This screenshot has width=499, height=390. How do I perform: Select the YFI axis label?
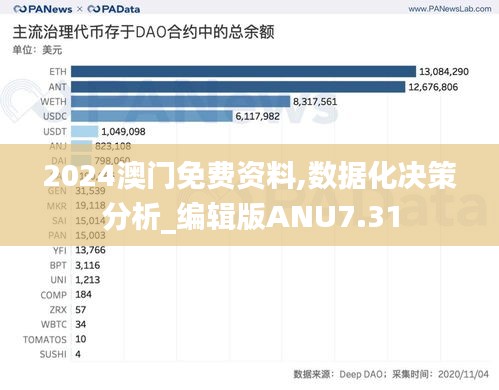(x=60, y=250)
